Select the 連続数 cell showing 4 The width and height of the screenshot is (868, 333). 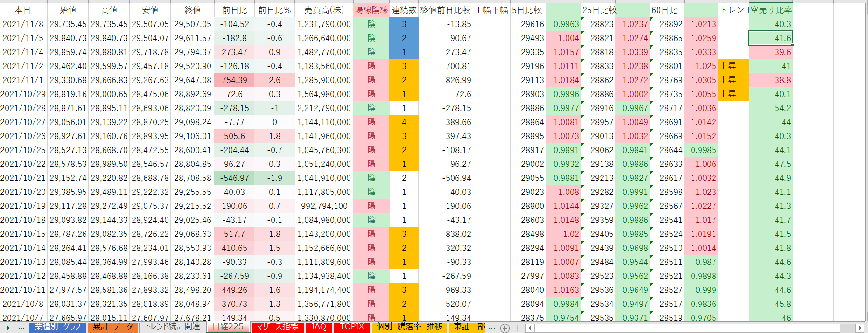point(404,122)
